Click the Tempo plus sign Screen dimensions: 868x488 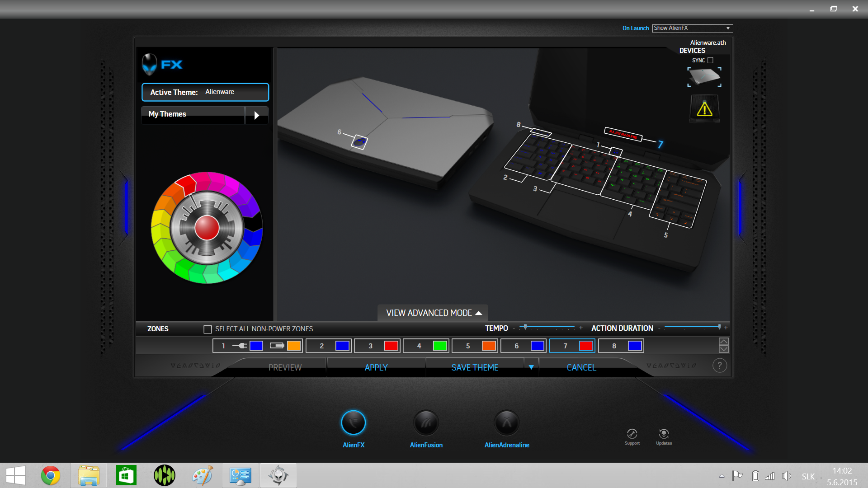pyautogui.click(x=581, y=328)
